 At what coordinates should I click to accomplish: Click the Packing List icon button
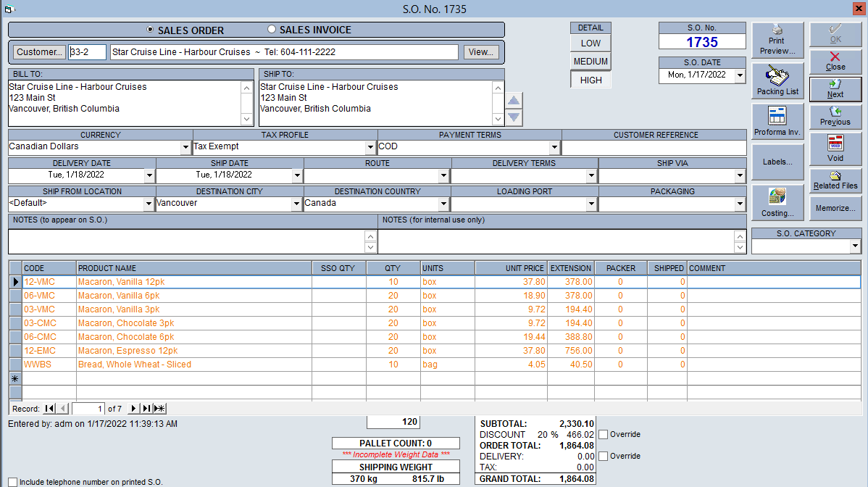(777, 80)
